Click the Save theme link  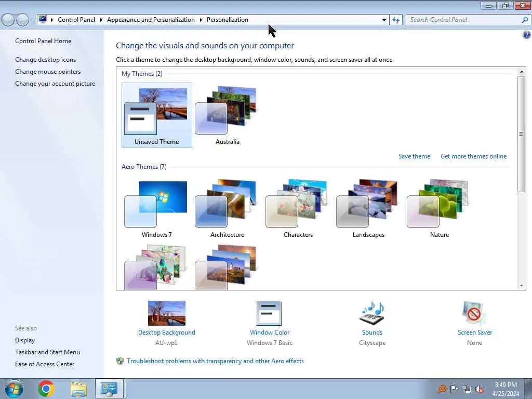414,156
